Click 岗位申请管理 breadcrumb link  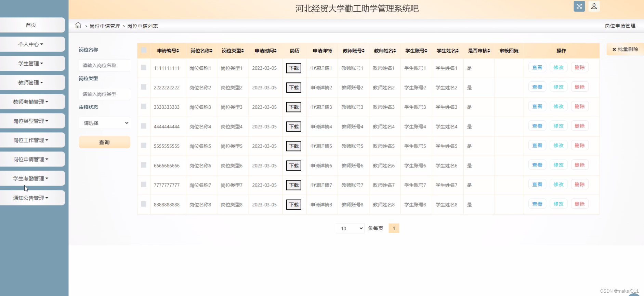coord(105,26)
